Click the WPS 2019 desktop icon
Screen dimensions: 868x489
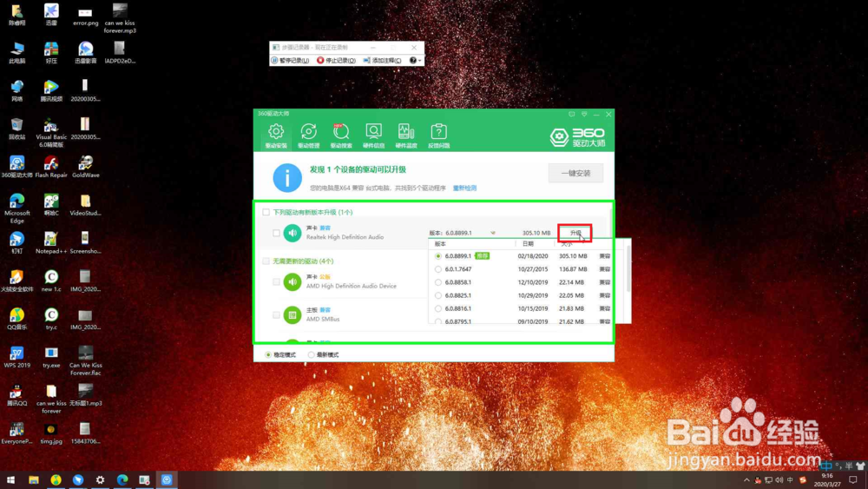coord(16,357)
